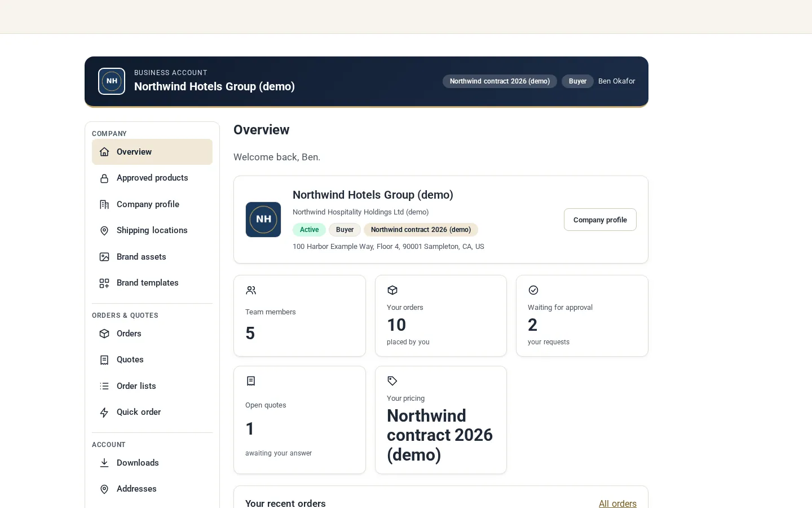The width and height of the screenshot is (812, 508).
Task: Click the package icon on Your orders card
Action: [392, 290]
